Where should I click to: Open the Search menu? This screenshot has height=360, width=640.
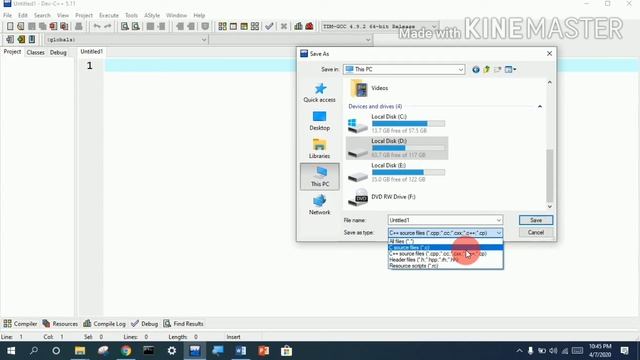[x=42, y=15]
